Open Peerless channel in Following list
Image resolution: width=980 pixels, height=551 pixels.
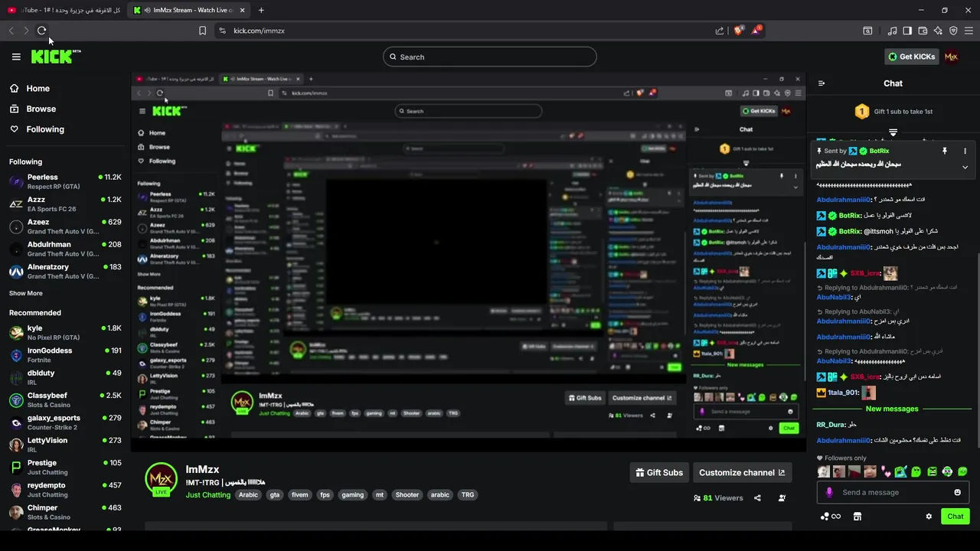point(64,181)
